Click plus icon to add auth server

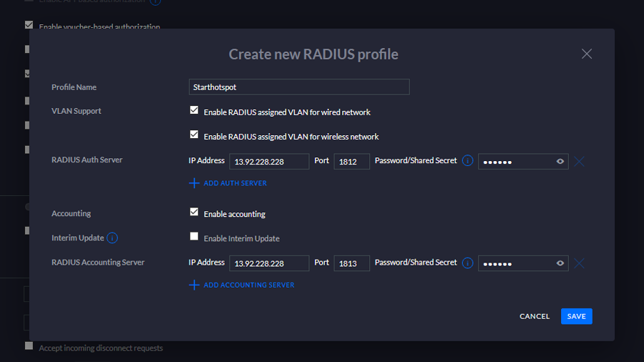194,183
